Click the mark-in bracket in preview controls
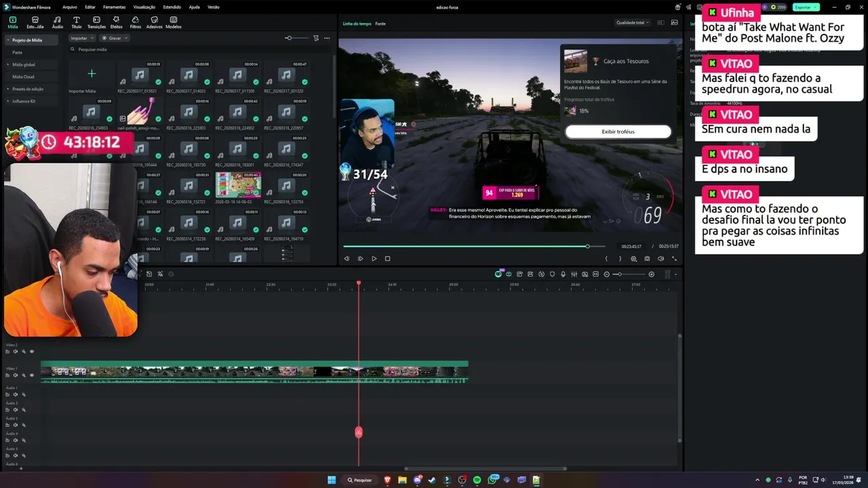The width and height of the screenshot is (868, 488). click(606, 258)
